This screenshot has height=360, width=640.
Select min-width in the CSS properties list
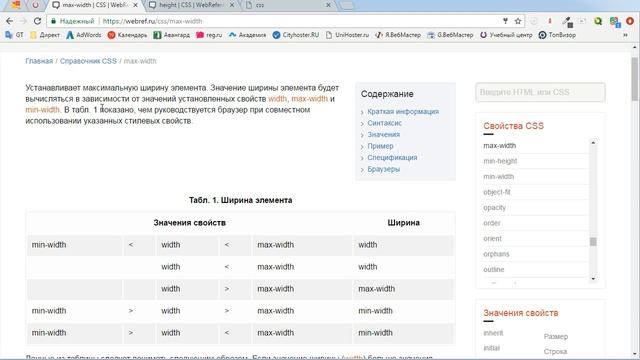tap(499, 177)
